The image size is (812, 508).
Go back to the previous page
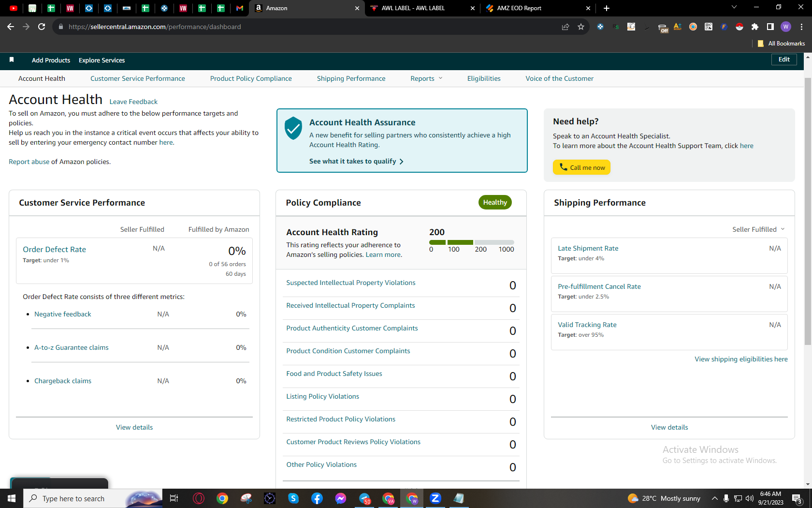click(11, 27)
